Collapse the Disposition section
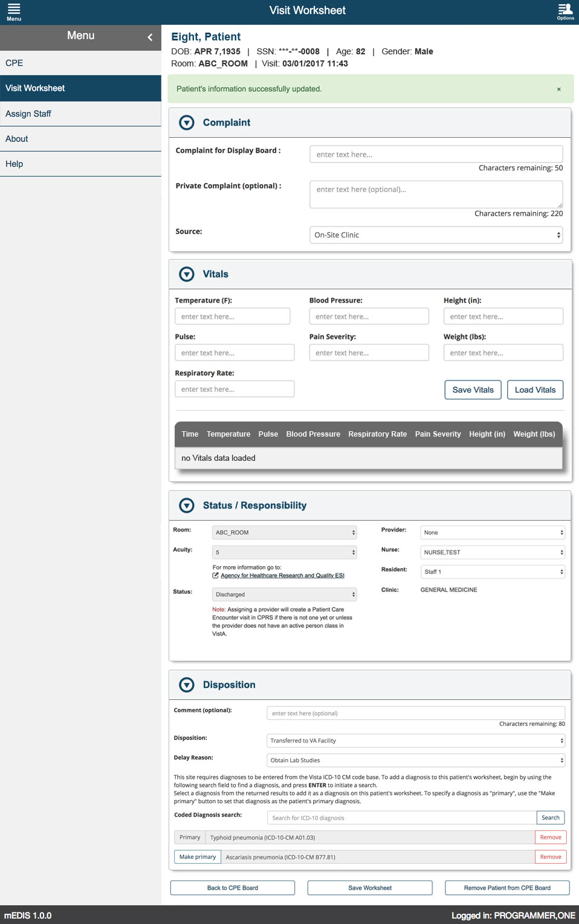This screenshot has width=579, height=924. pyautogui.click(x=187, y=685)
